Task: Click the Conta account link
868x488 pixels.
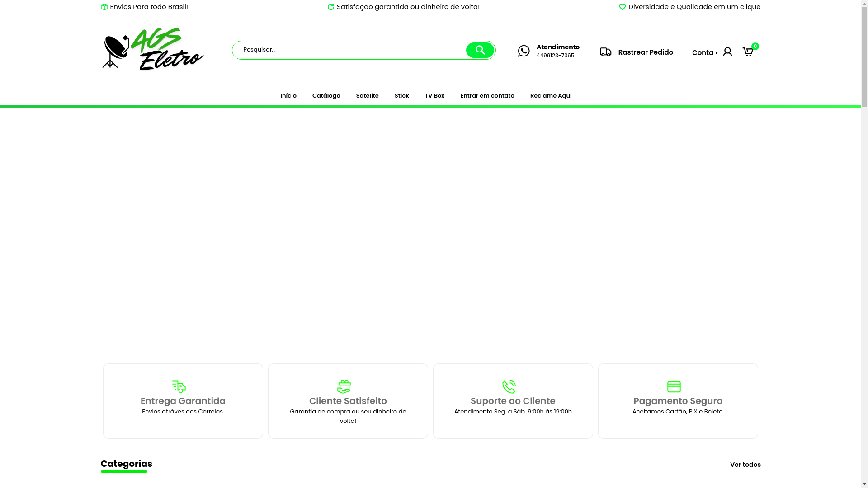Action: pos(704,53)
